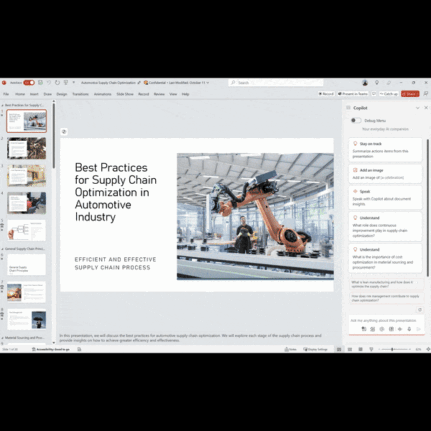Image resolution: width=431 pixels, height=431 pixels.
Task: Collapse the Best Practices for Supply section
Action: 2,105
